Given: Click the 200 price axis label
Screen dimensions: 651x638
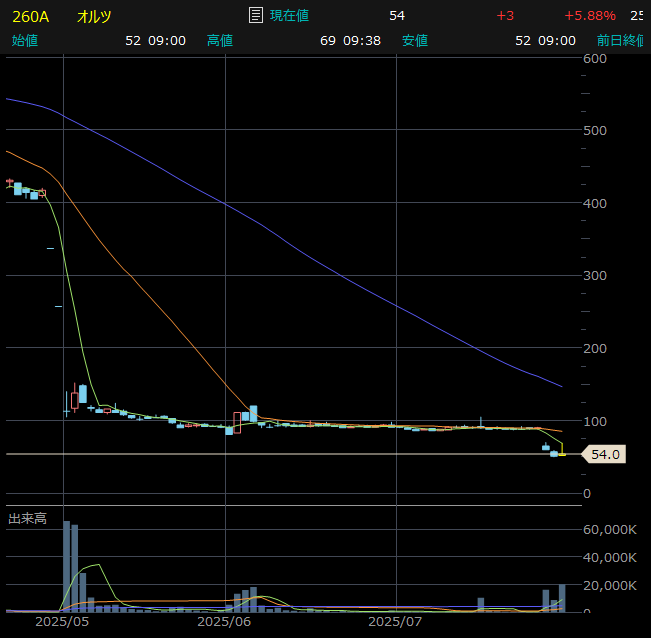Looking at the screenshot, I should tap(595, 348).
